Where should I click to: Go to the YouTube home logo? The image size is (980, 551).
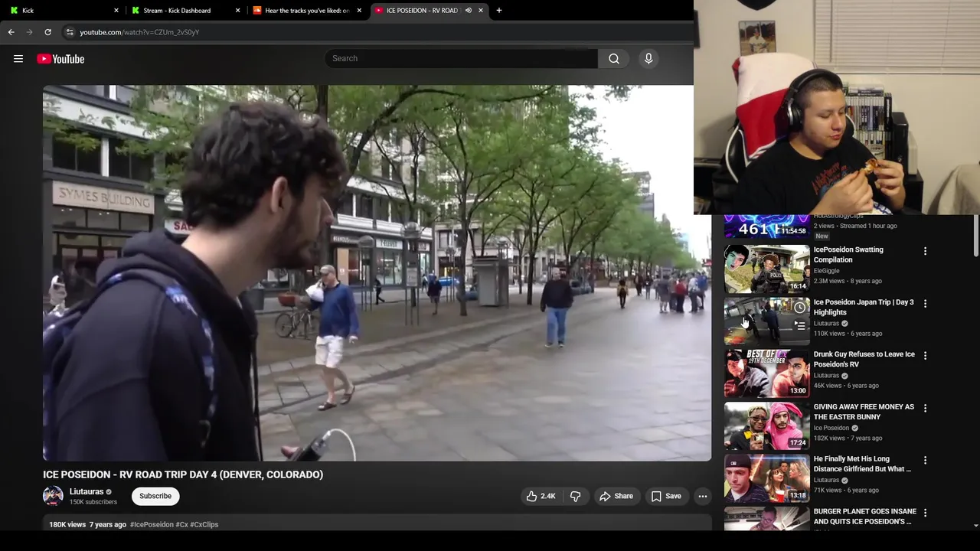click(x=60, y=59)
